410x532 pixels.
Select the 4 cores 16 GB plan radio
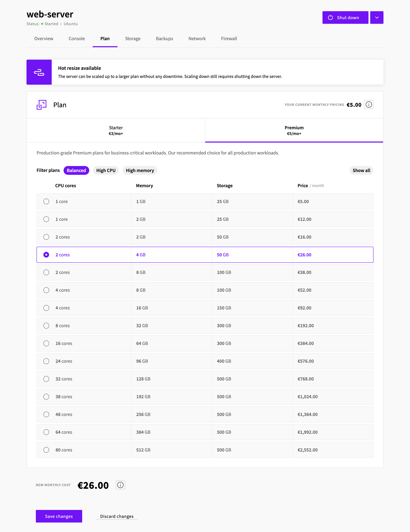pos(46,308)
